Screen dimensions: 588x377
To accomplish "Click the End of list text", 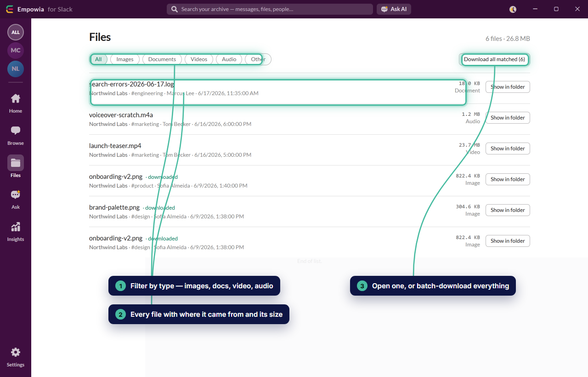I will (310, 261).
